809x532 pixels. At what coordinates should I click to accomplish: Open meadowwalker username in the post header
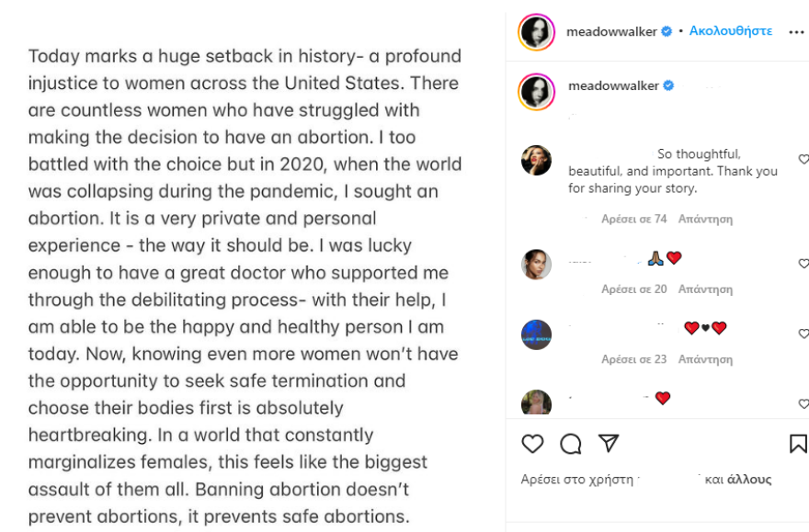tap(611, 31)
